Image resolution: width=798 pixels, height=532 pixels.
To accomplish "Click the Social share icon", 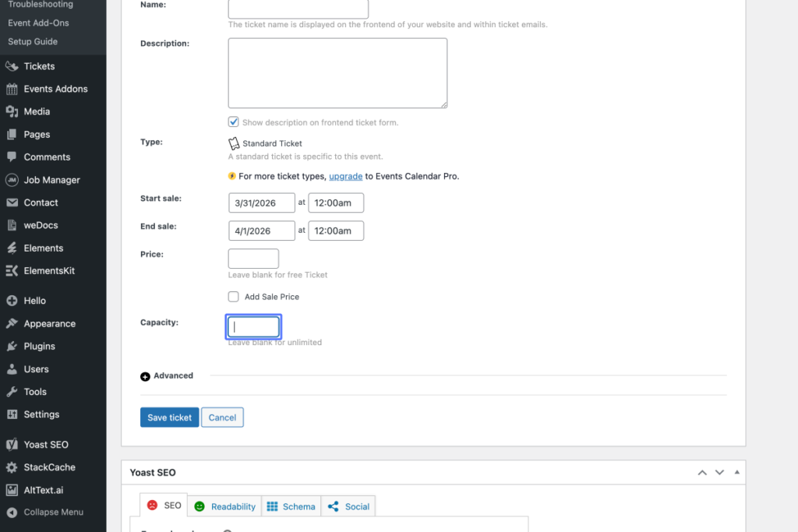I will click(x=334, y=506).
